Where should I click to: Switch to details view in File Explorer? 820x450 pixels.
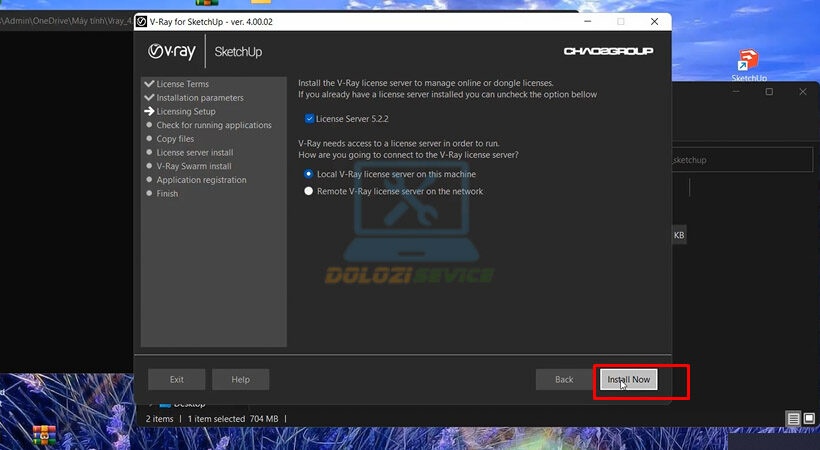click(x=793, y=418)
